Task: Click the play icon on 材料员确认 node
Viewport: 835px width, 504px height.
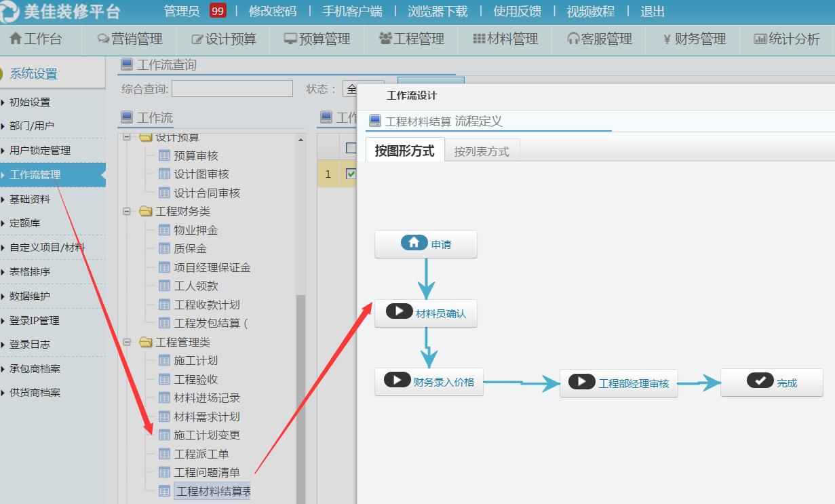Action: pos(399,311)
